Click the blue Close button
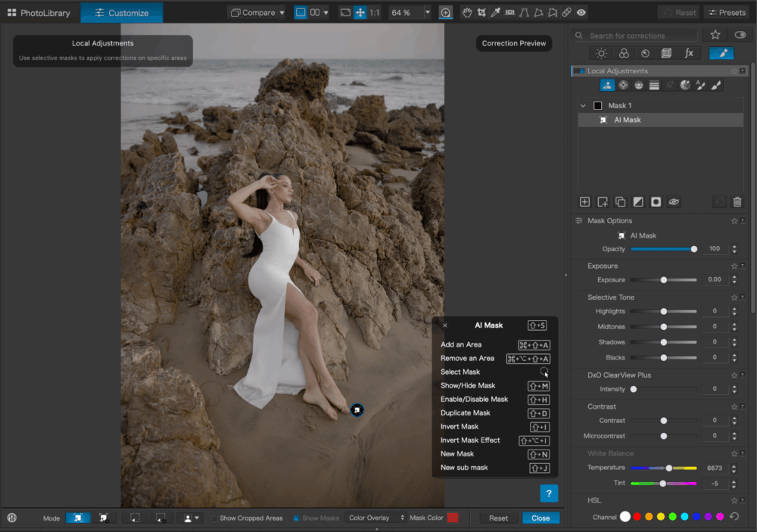757x532 pixels. (x=540, y=518)
